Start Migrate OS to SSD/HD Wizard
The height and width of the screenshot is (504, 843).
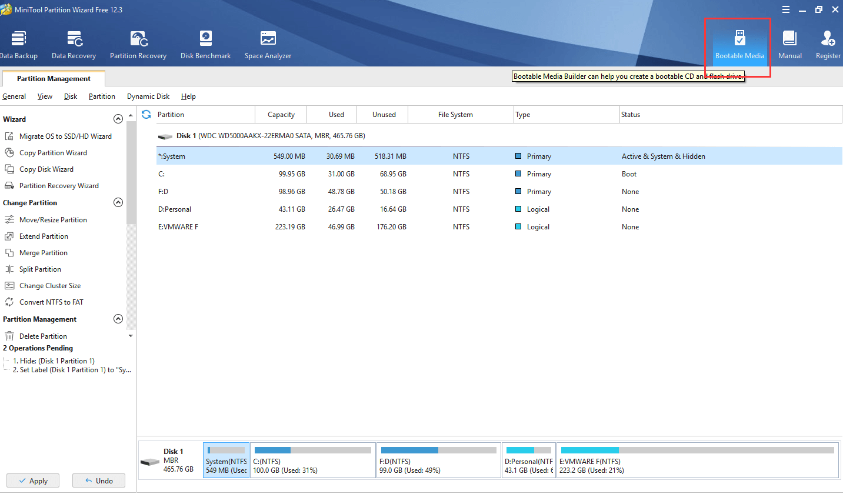(58, 136)
